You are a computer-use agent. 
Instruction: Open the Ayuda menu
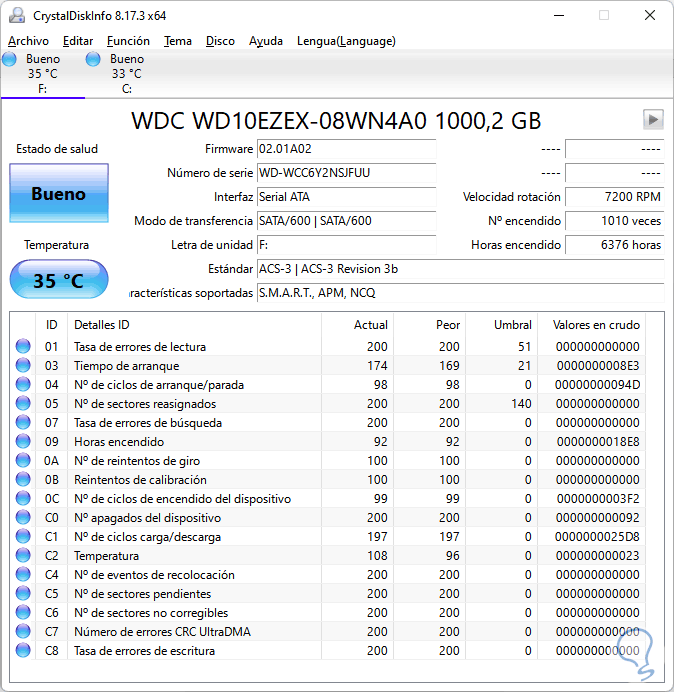click(266, 41)
